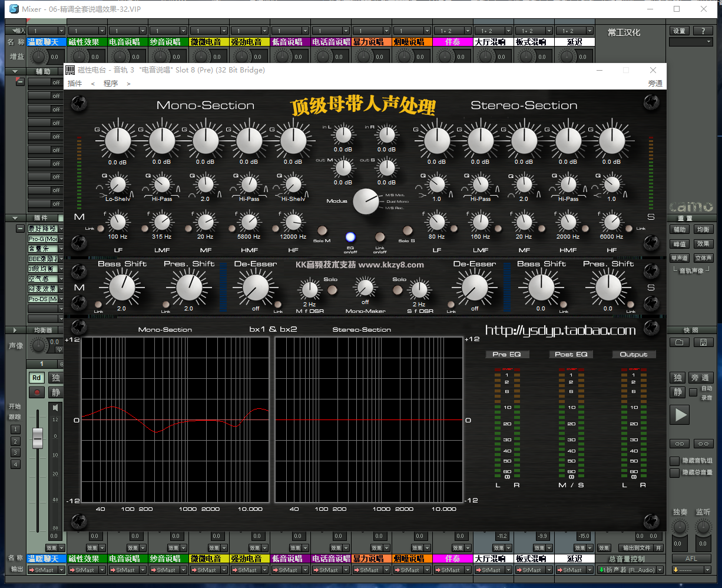Click the in L gain knob

[343, 136]
